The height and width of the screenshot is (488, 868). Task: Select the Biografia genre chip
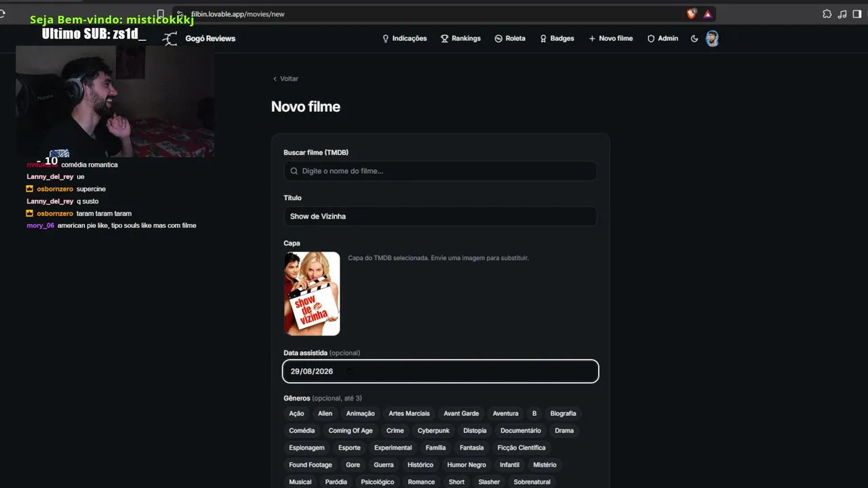tap(563, 413)
